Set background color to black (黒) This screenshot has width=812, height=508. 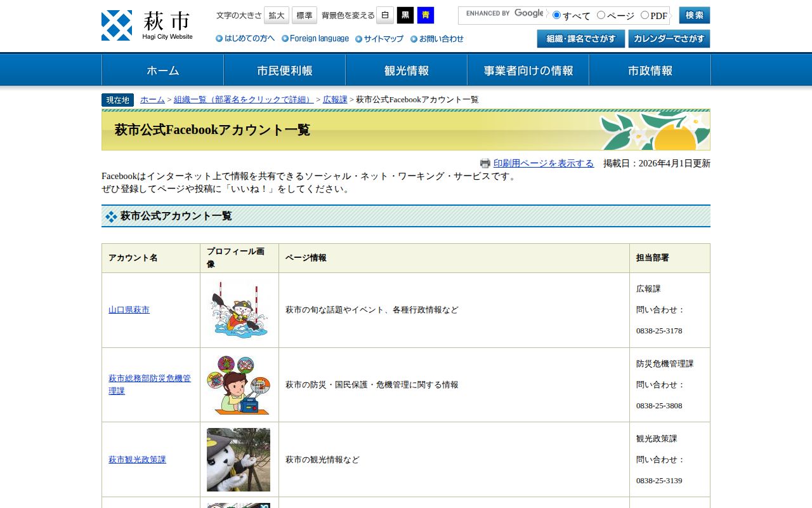(x=405, y=15)
